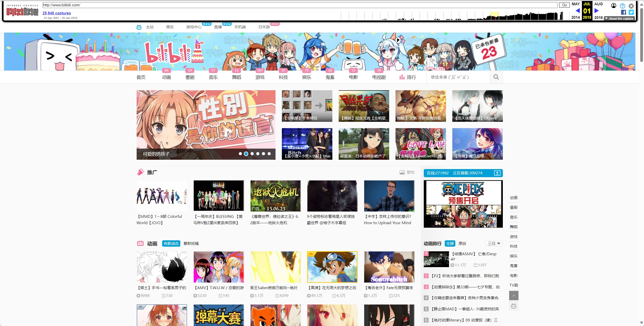Select 全部 in the anime ranking filter
Viewport: 644px width, 326px height.
coord(450,243)
